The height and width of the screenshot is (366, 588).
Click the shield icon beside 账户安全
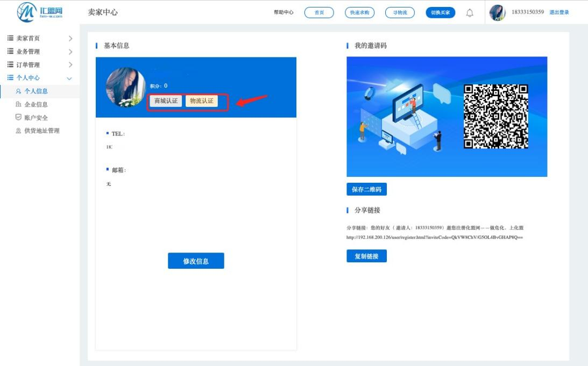(18, 117)
